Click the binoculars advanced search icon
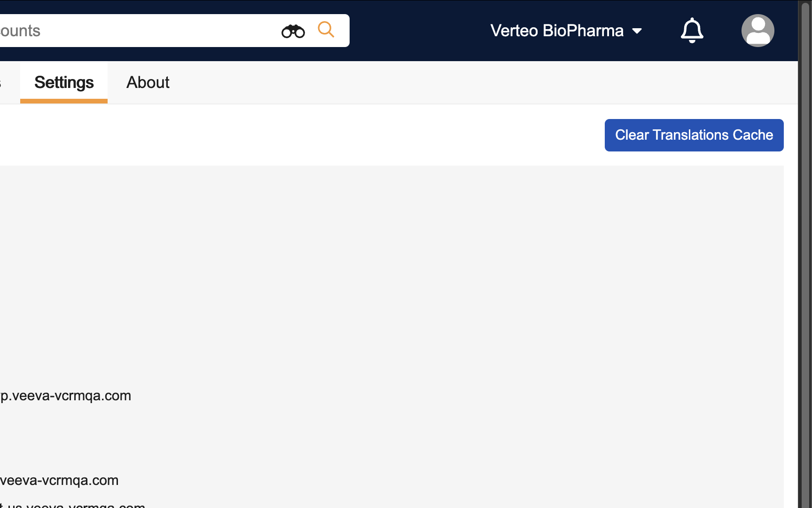Viewport: 812px width, 508px height. pyautogui.click(x=293, y=31)
